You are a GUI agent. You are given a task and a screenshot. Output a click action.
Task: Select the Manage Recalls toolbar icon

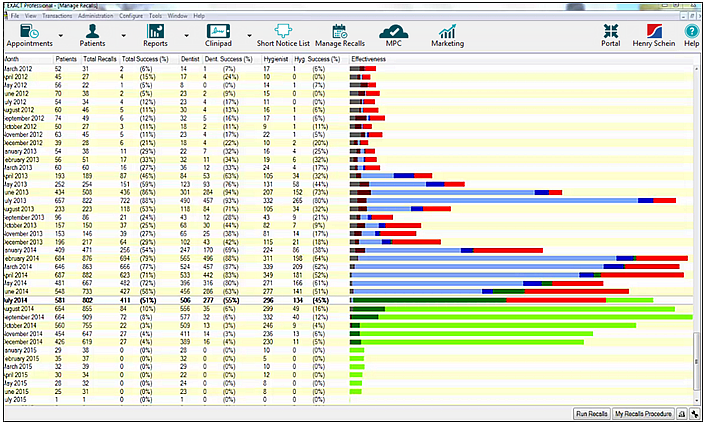point(340,35)
